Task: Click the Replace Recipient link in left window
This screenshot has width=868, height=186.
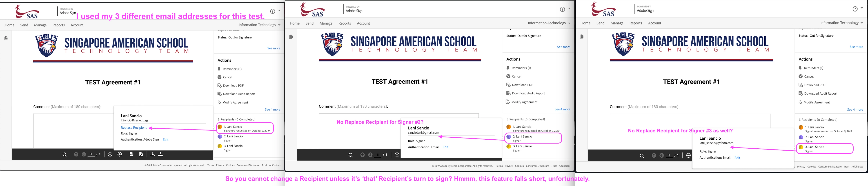Action: tap(134, 128)
